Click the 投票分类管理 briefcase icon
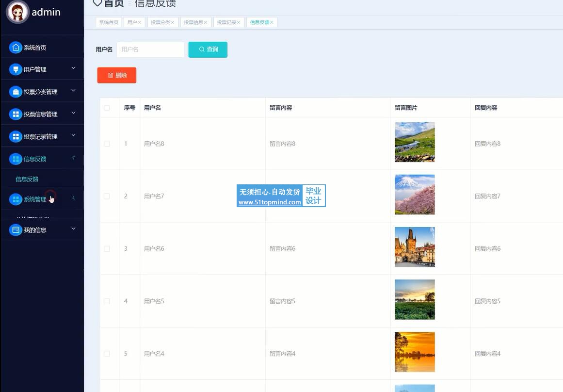 (x=16, y=92)
